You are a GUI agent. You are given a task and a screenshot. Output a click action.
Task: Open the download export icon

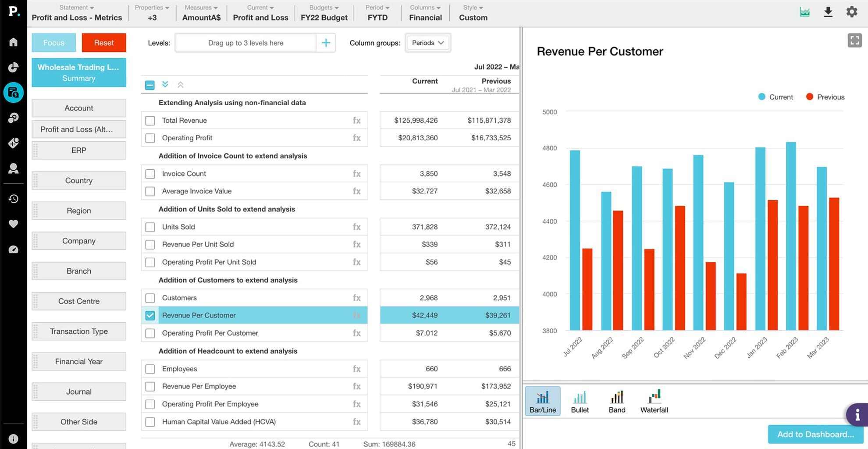828,12
